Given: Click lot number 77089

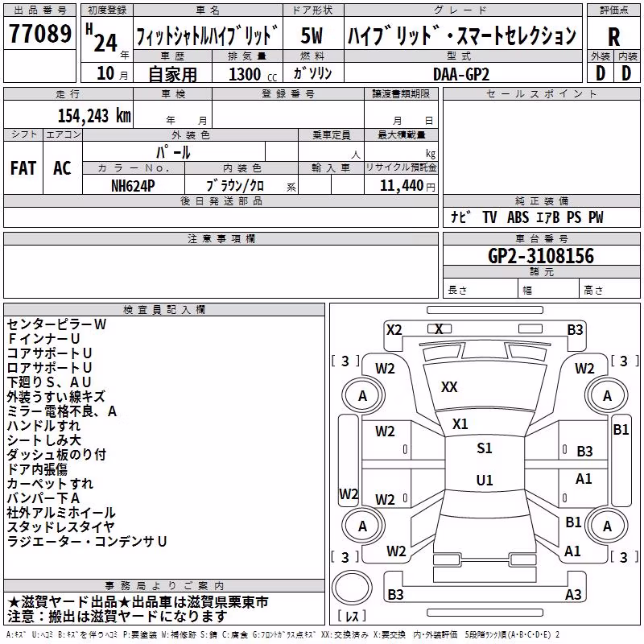Looking at the screenshot, I should click(x=40, y=33).
